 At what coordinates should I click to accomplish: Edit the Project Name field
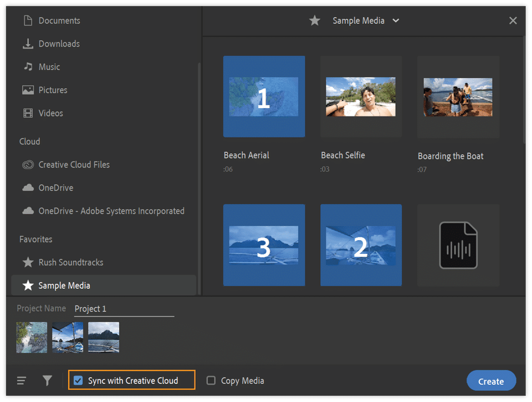(x=124, y=309)
